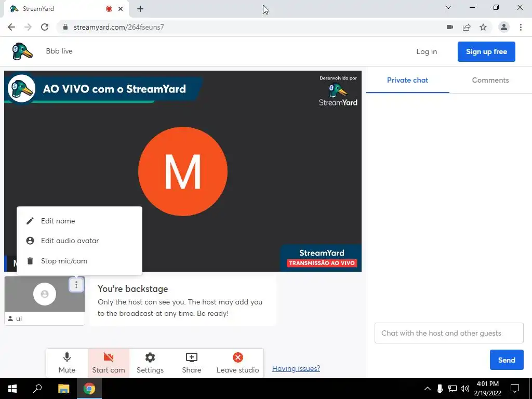Image resolution: width=532 pixels, height=399 pixels.
Task: Open the Having issues? link
Action: (x=296, y=368)
